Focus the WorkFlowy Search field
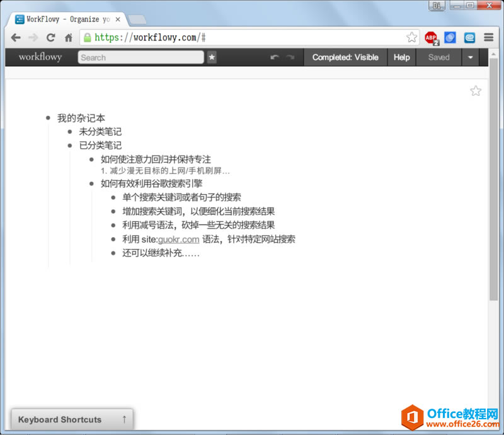The height and width of the screenshot is (435, 504). [140, 57]
